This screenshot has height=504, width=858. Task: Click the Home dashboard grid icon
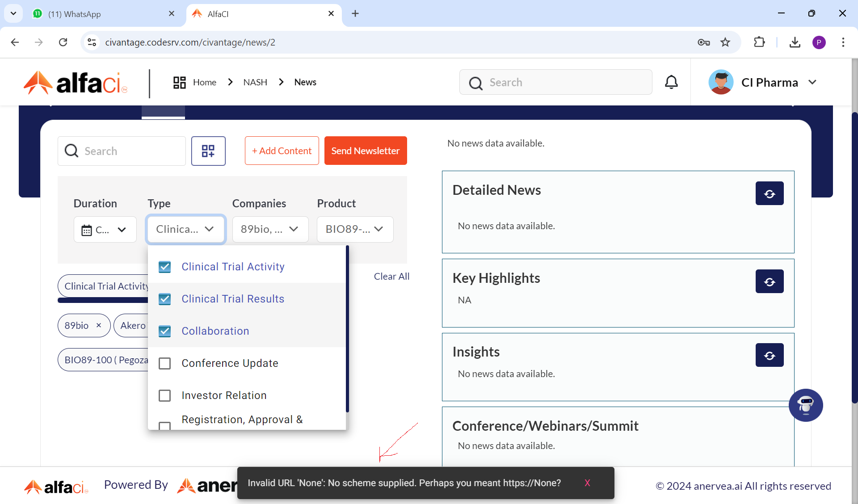[x=180, y=82]
